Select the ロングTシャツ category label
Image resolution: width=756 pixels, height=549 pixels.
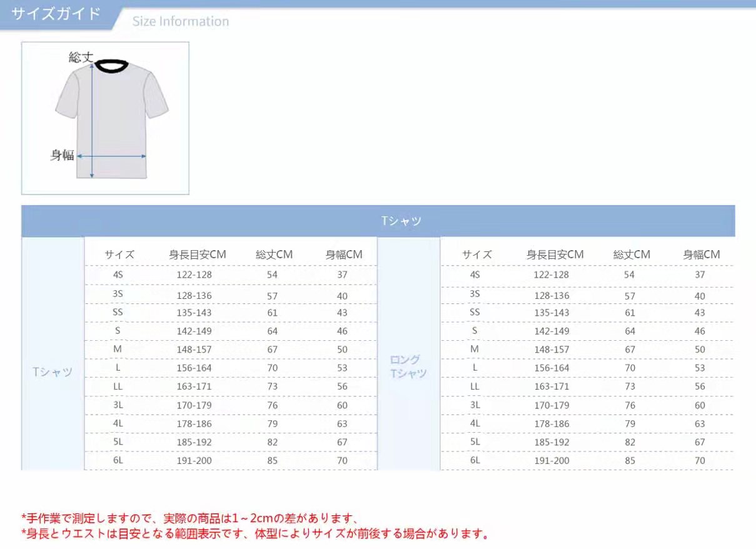407,366
